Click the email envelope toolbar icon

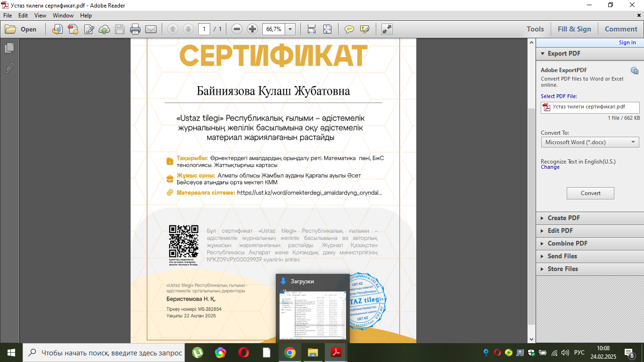[x=151, y=29]
